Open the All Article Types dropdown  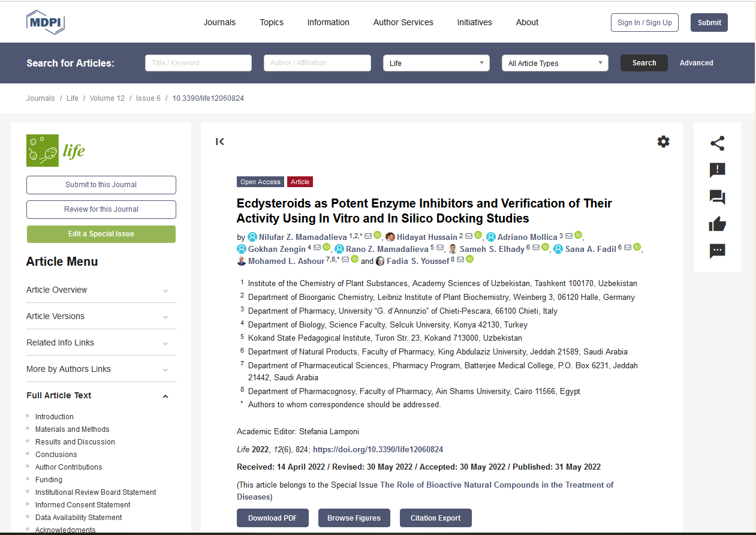(x=555, y=63)
